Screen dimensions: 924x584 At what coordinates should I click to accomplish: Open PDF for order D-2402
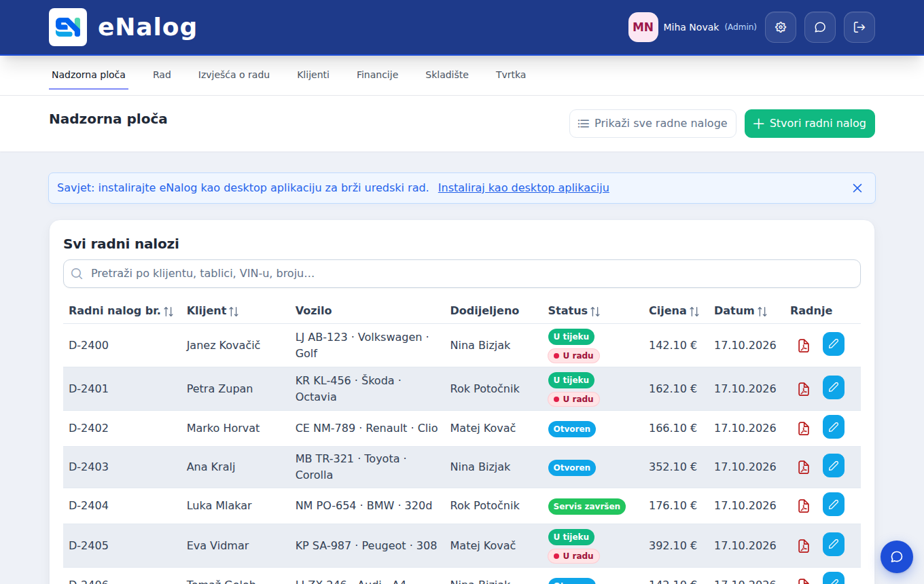click(x=804, y=428)
